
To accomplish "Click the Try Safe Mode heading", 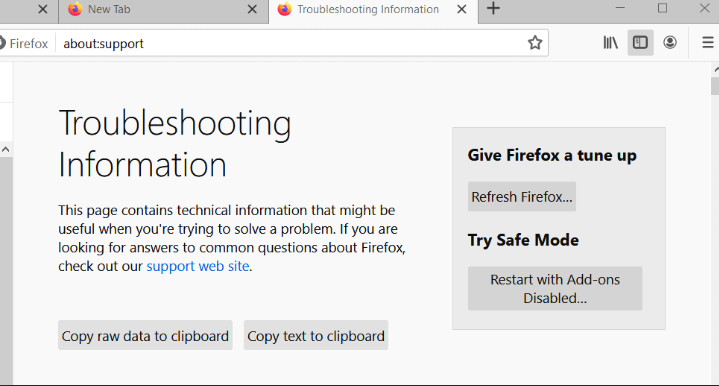I will coord(523,240).
